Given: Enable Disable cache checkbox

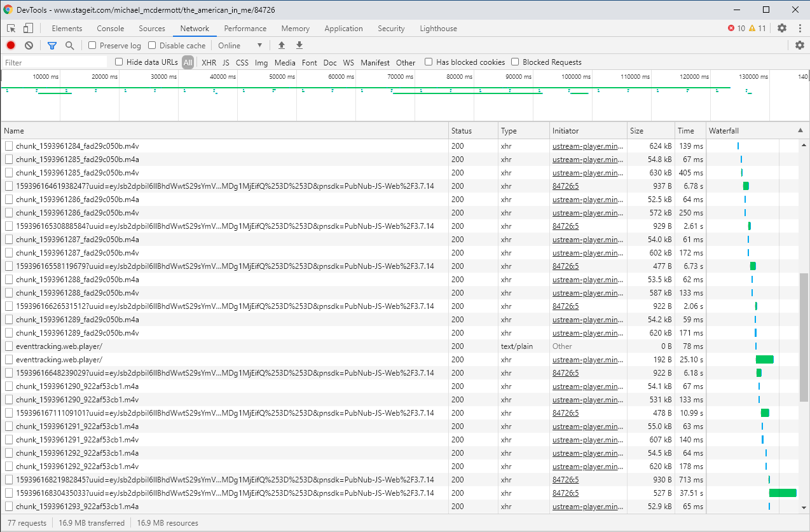Looking at the screenshot, I should (x=152, y=45).
